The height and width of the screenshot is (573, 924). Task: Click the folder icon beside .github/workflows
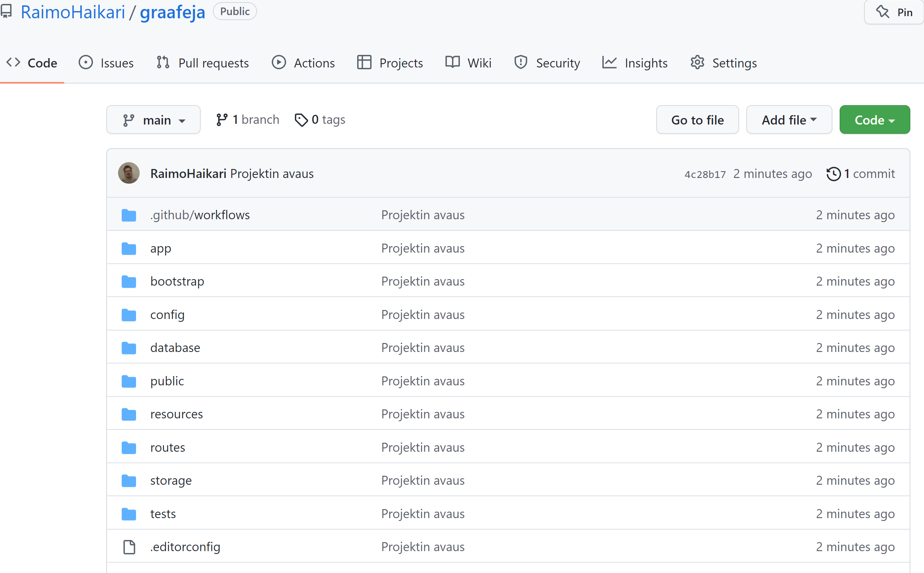pyautogui.click(x=129, y=215)
